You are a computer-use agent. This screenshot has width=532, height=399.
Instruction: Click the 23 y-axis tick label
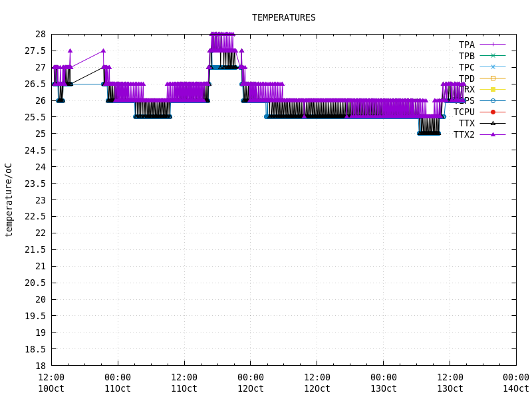click(41, 199)
